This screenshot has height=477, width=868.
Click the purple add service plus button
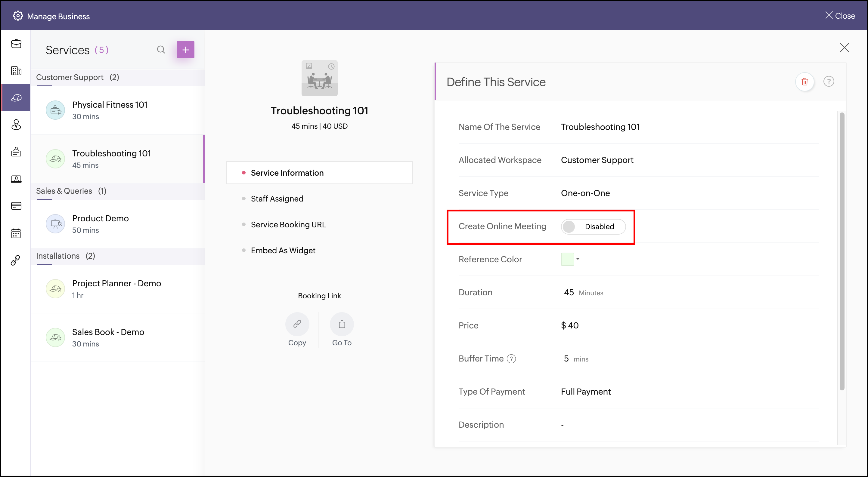coord(185,50)
